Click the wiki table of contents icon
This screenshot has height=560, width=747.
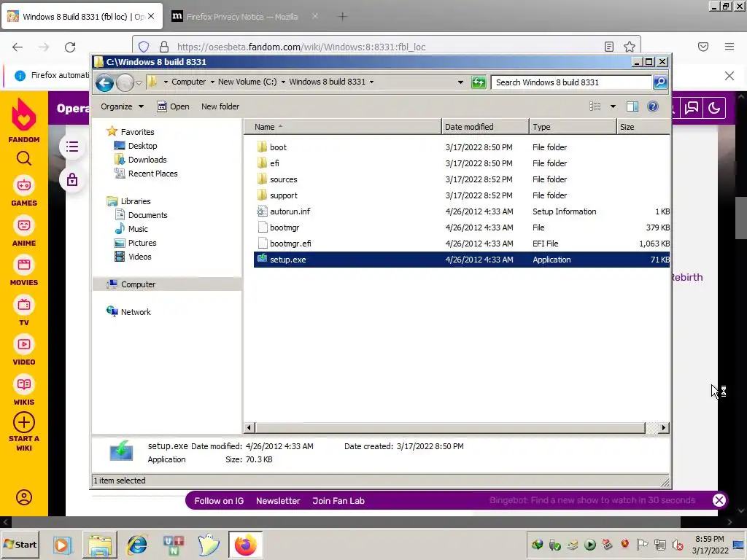tap(72, 147)
